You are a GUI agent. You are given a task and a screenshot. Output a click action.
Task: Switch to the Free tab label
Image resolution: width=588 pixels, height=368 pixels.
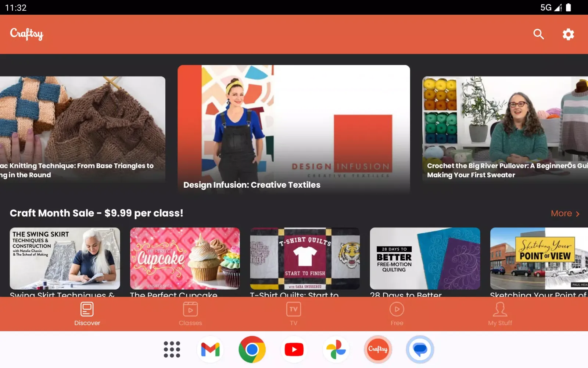click(397, 323)
